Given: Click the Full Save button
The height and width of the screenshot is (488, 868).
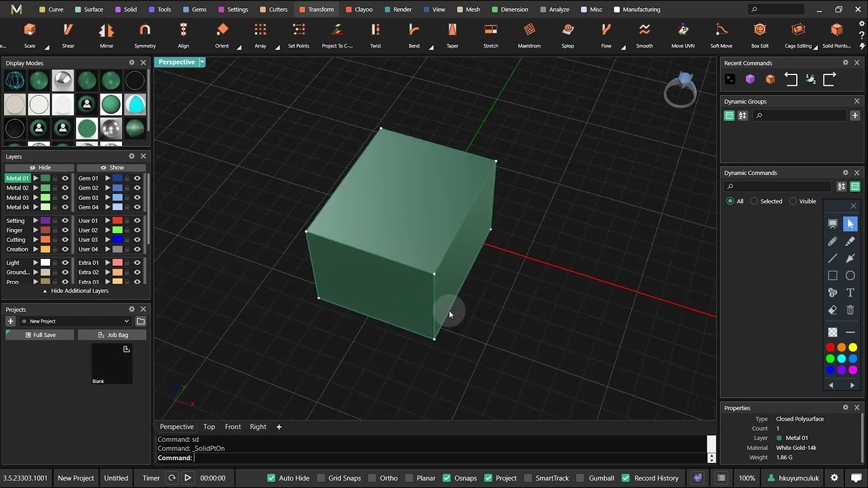Looking at the screenshot, I should (40, 335).
